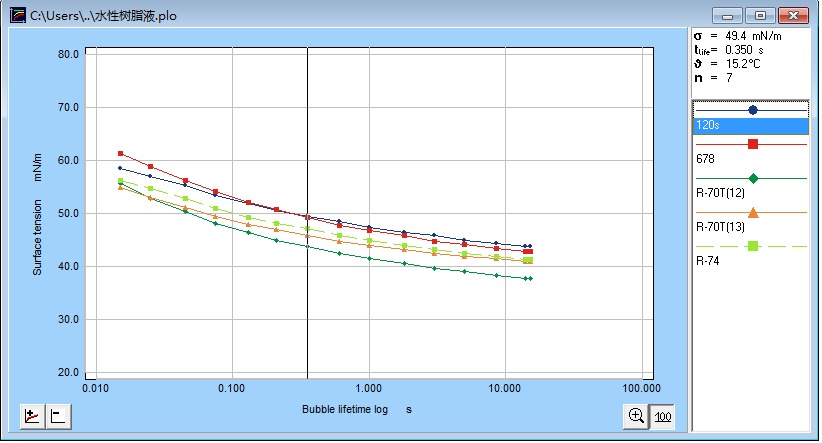Click the red square legend swatch
The height and width of the screenshot is (443, 822).
(752, 144)
